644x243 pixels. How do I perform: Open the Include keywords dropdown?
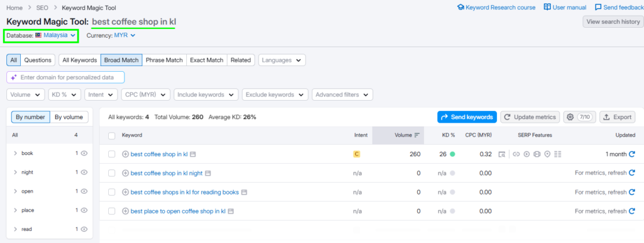tap(206, 94)
